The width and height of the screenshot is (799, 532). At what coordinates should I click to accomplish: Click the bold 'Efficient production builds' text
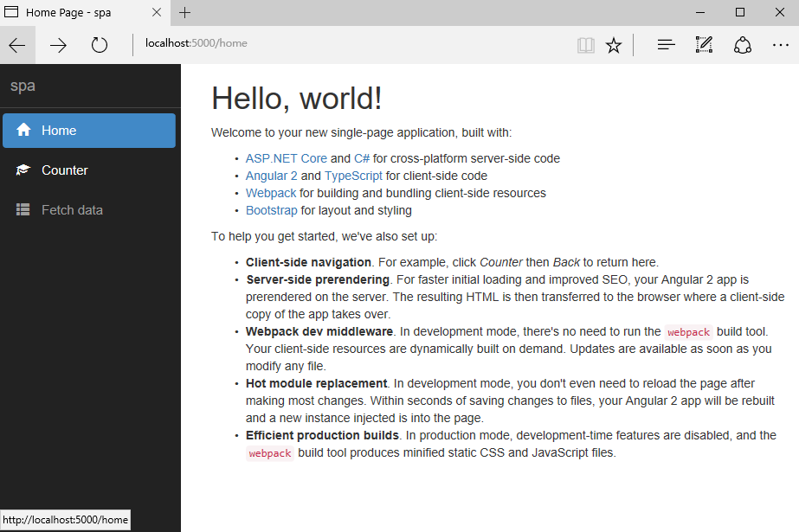pyautogui.click(x=322, y=435)
